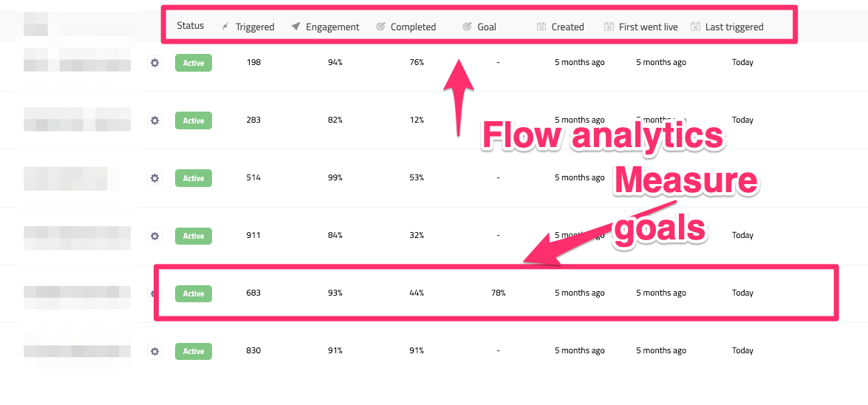Click the Engagement paper plane header icon
This screenshot has width=868, height=405.
[x=295, y=27]
